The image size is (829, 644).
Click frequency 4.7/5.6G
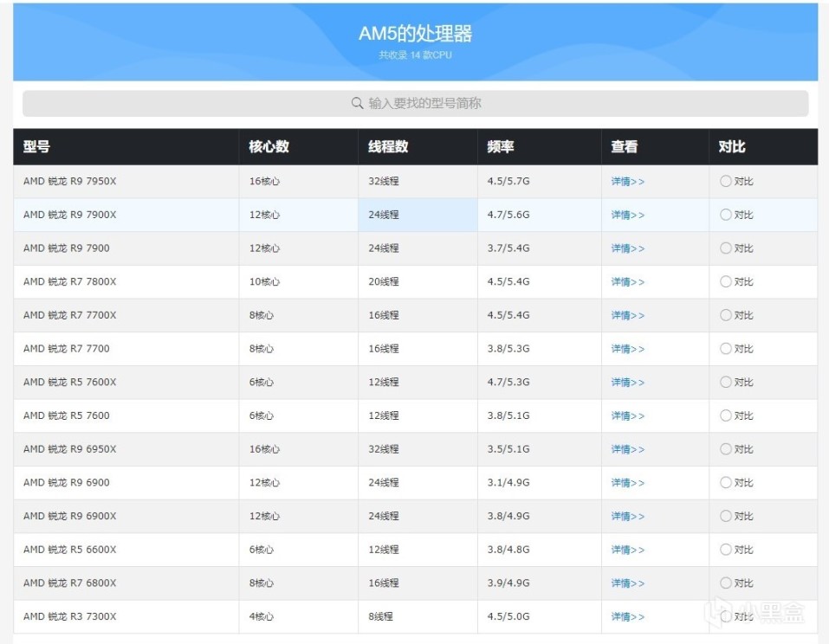pos(508,215)
